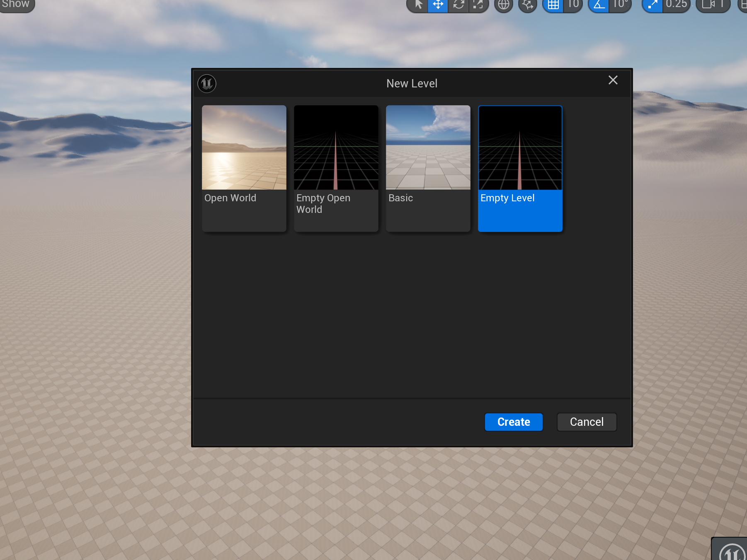Activate the object selection arrow tool
The height and width of the screenshot is (560, 747).
coord(417,5)
